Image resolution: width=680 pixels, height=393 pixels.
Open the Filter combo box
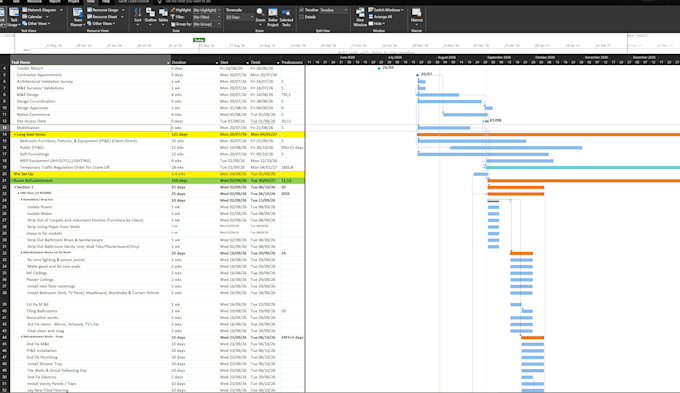coord(206,16)
